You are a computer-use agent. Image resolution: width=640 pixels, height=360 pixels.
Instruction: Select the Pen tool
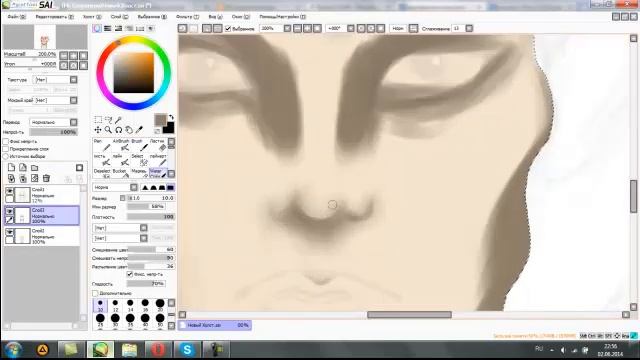click(101, 144)
